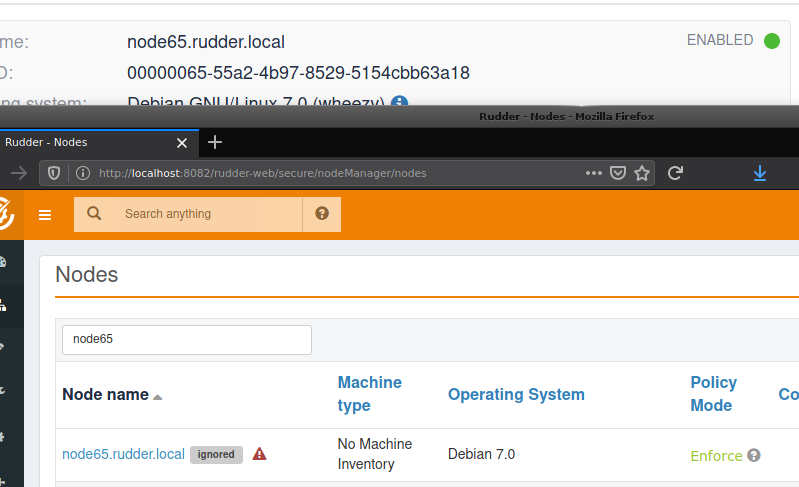The width and height of the screenshot is (799, 487).
Task: Go forward in Firefox history
Action: tap(19, 173)
